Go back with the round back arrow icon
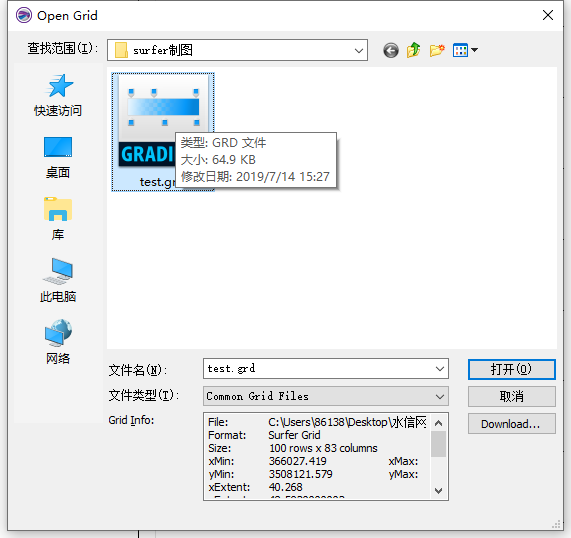Image resolution: width=571 pixels, height=538 pixels. point(391,50)
